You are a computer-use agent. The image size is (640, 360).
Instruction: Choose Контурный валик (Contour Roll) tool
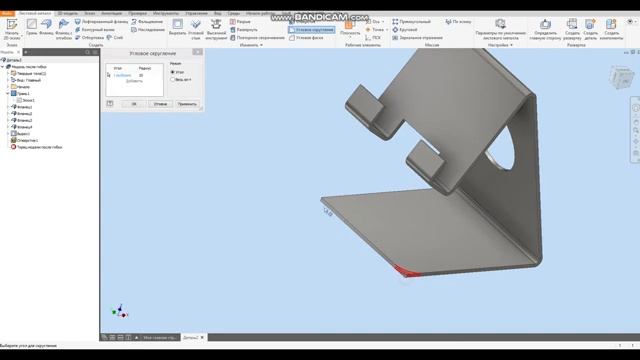[x=95, y=29]
